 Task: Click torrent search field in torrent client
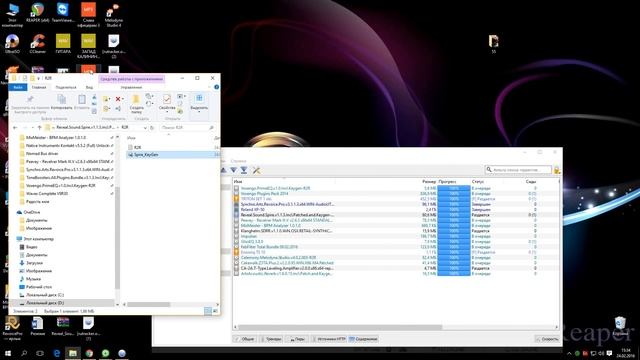point(518,169)
